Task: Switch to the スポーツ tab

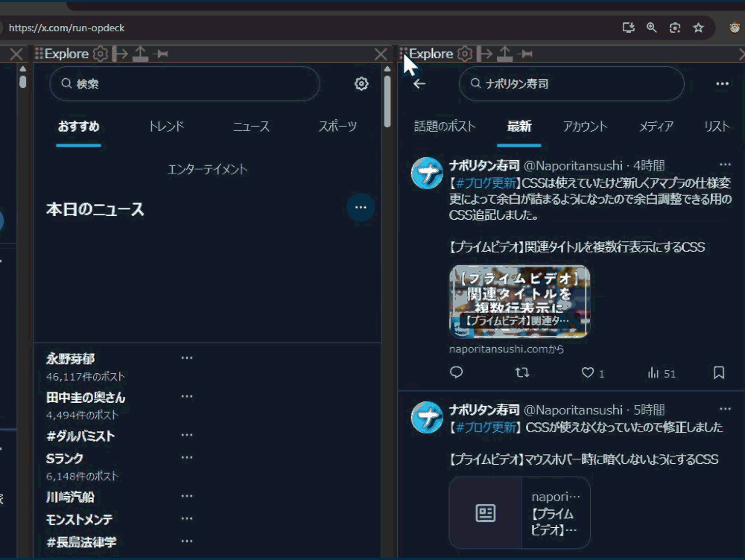Action: coord(337,127)
